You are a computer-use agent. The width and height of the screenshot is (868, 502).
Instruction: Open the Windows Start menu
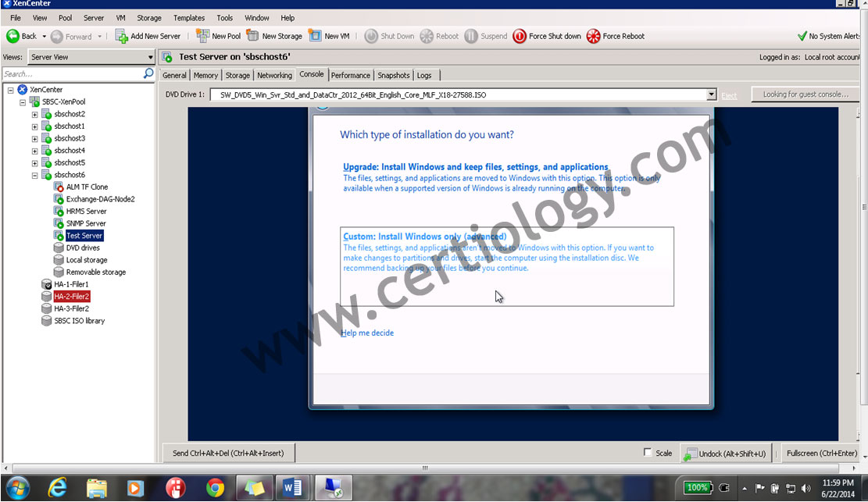click(17, 488)
